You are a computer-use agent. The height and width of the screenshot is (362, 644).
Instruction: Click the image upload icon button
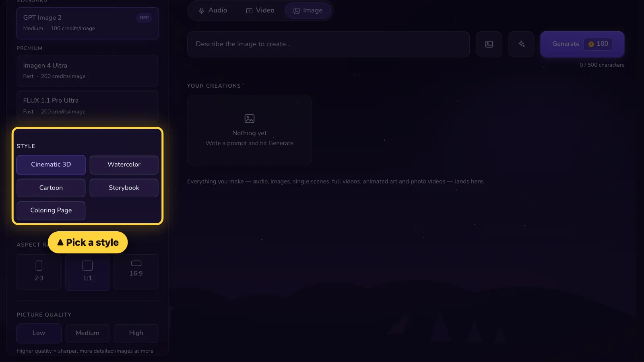489,44
